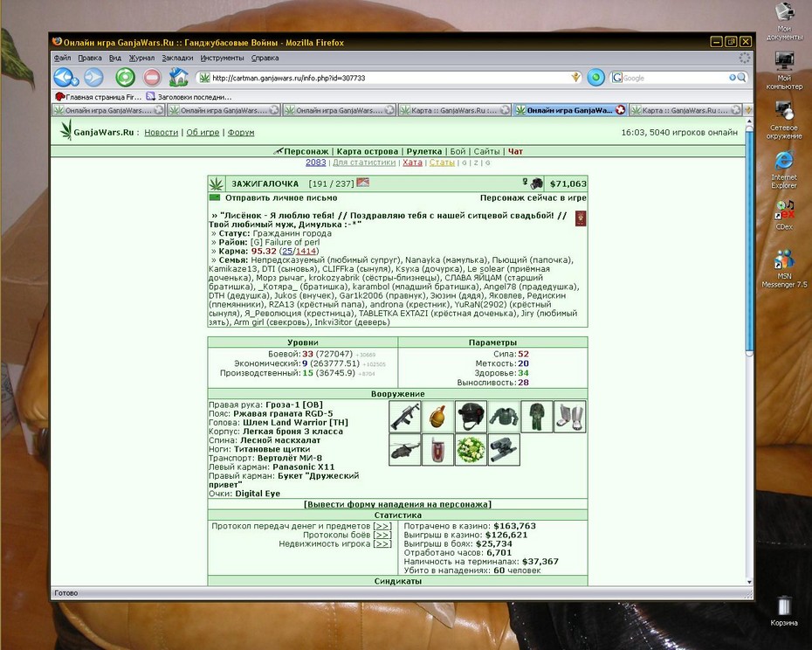Switch to the first GanjaWars tab
The width and height of the screenshot is (812, 650).
click(107, 110)
